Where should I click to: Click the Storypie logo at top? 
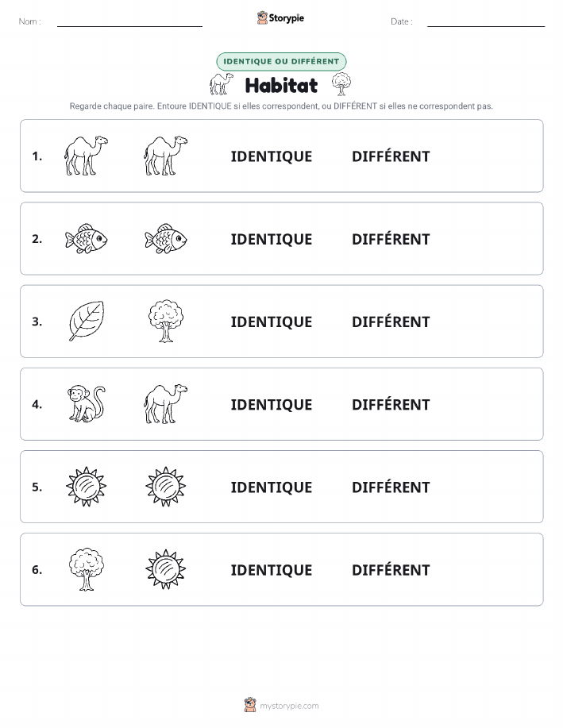tap(280, 18)
